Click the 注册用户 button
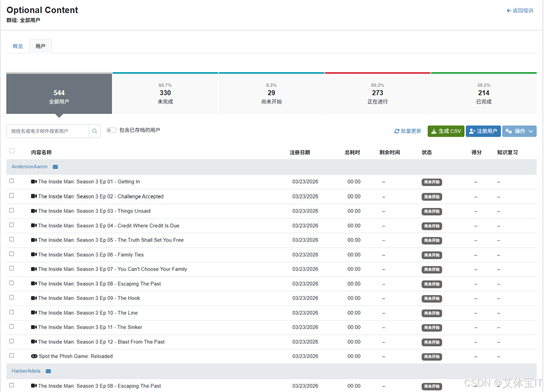 (483, 131)
